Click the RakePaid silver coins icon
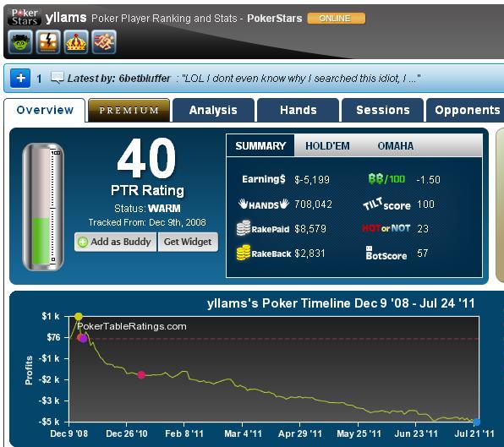Screen dimensions: 504x447 point(244,228)
